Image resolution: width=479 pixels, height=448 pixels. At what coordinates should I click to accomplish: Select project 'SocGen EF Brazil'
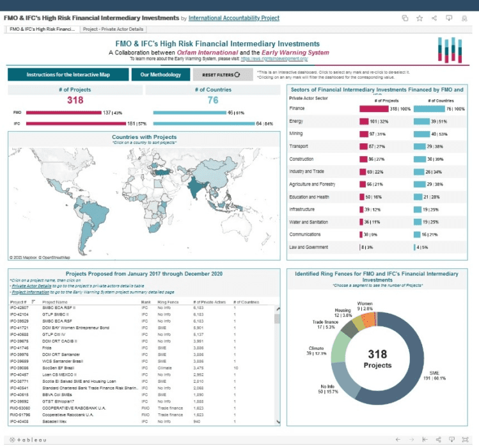(58, 368)
